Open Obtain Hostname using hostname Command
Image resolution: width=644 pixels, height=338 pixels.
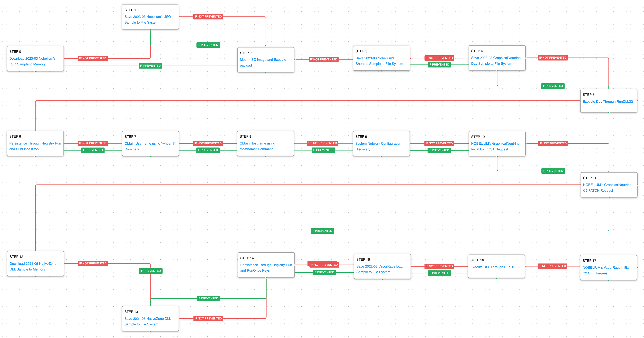tap(257, 146)
